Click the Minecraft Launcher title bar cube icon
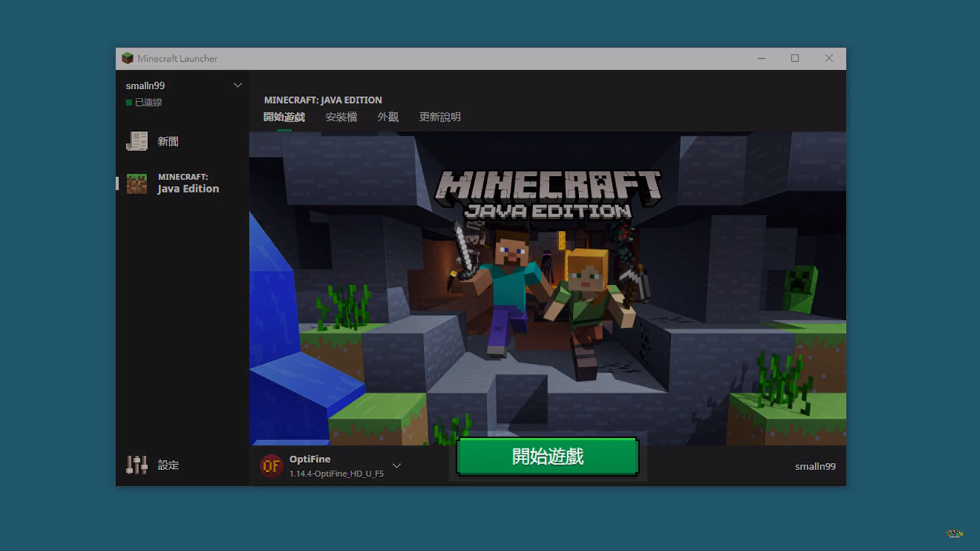Viewport: 980px width, 551px height. pos(127,58)
